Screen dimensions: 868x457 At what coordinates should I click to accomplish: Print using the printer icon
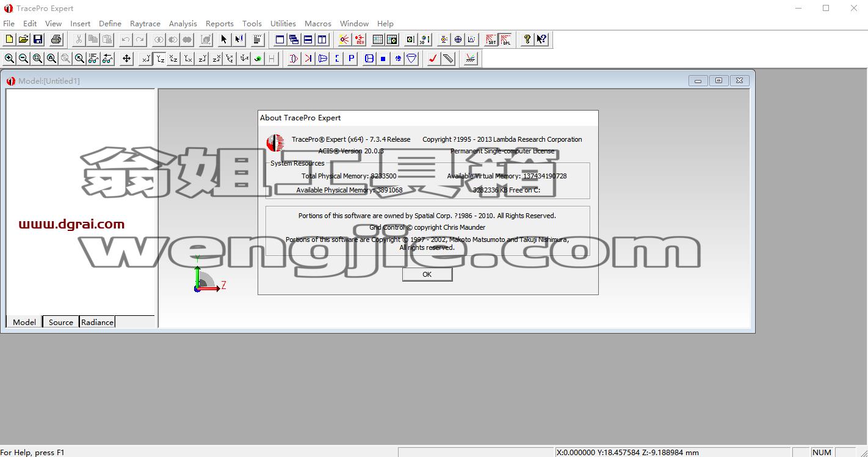[56, 39]
